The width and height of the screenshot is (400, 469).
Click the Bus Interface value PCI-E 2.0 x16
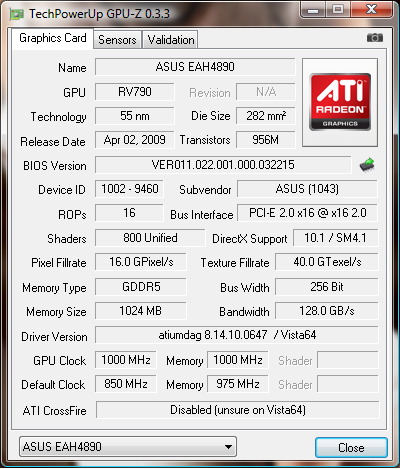pyautogui.click(x=307, y=213)
